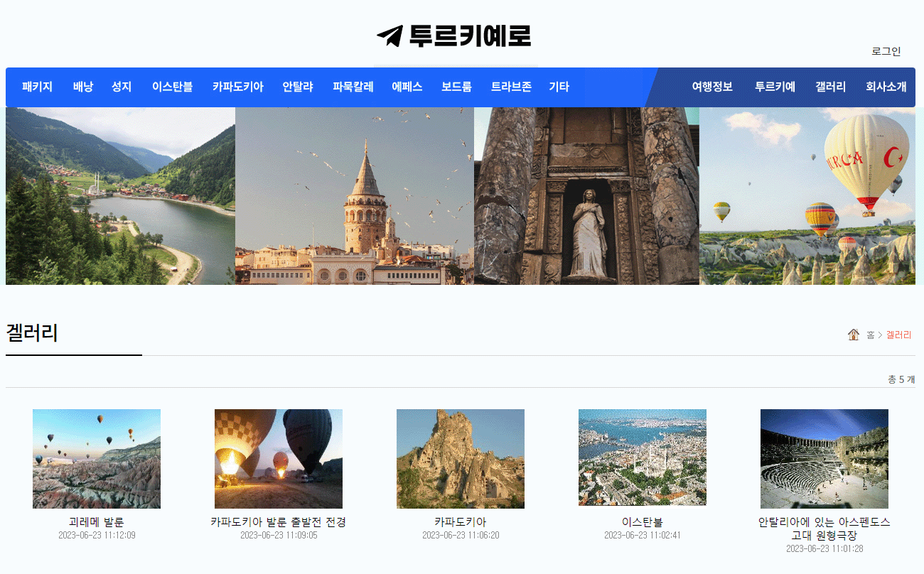Click the date 2023-06-23 11:06:20

pos(461,535)
